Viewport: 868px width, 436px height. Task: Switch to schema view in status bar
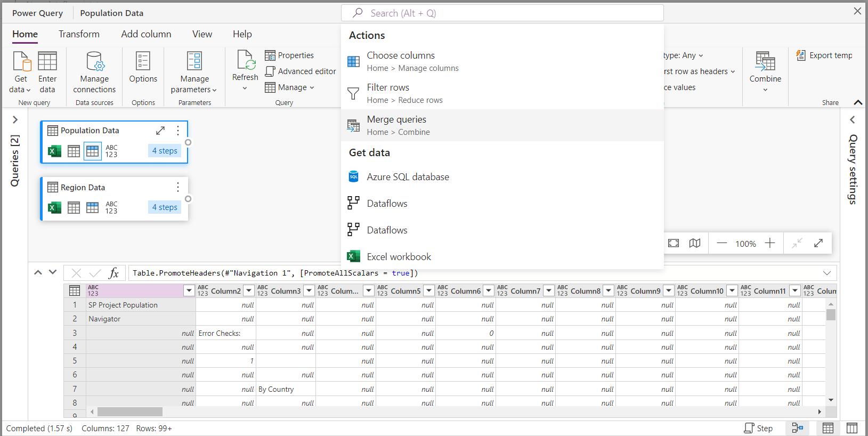click(x=852, y=428)
